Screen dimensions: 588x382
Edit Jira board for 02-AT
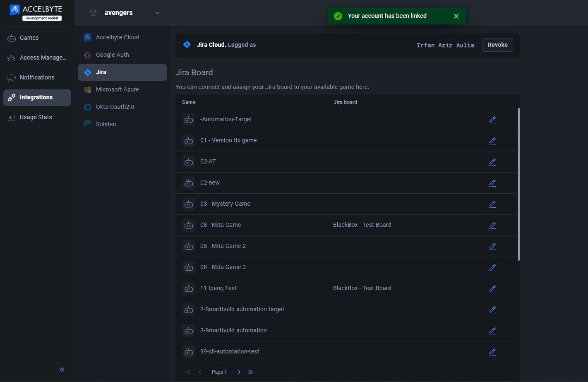[492, 162]
